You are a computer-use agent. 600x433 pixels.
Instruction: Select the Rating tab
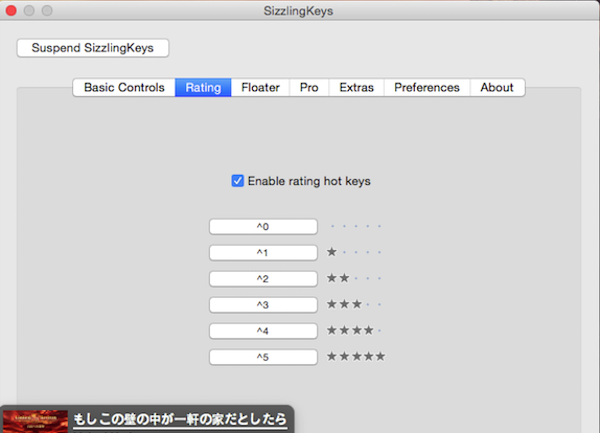point(203,88)
